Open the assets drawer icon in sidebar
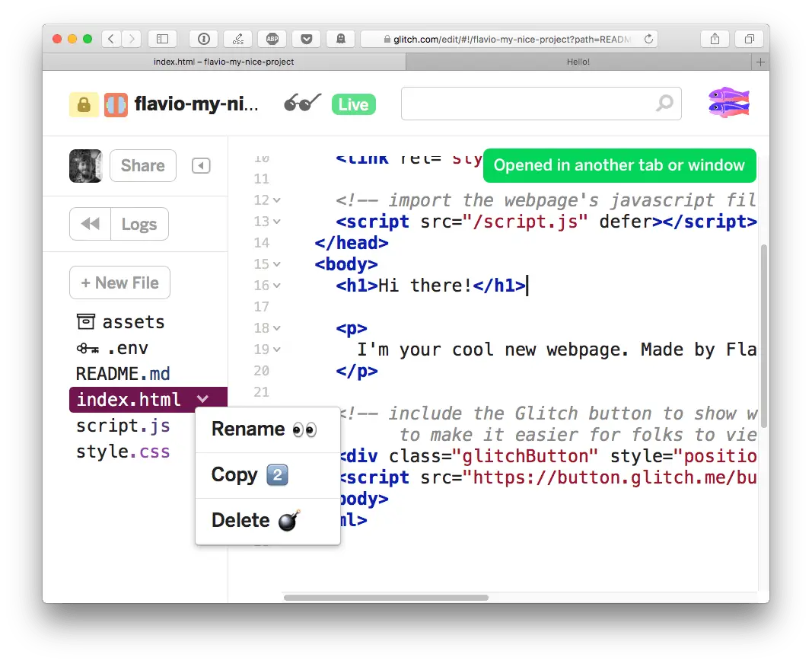 coord(86,321)
